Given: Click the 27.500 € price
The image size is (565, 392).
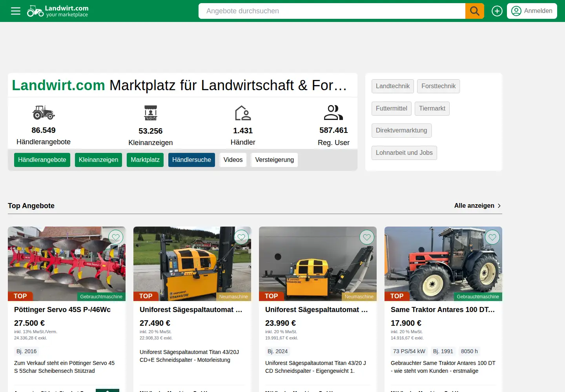Looking at the screenshot, I should click(x=29, y=323).
